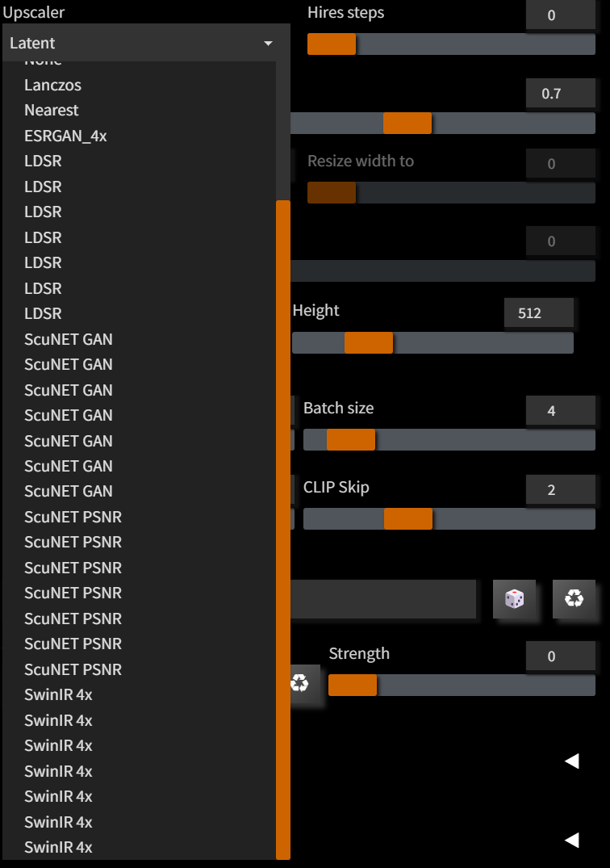Reuse last seed via the recycle icon
Screen dimensions: 610x868
pyautogui.click(x=574, y=599)
